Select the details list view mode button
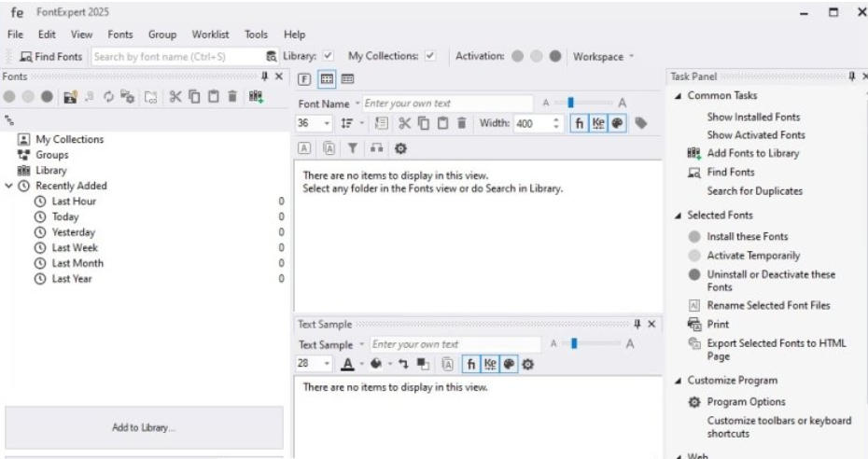 347,79
